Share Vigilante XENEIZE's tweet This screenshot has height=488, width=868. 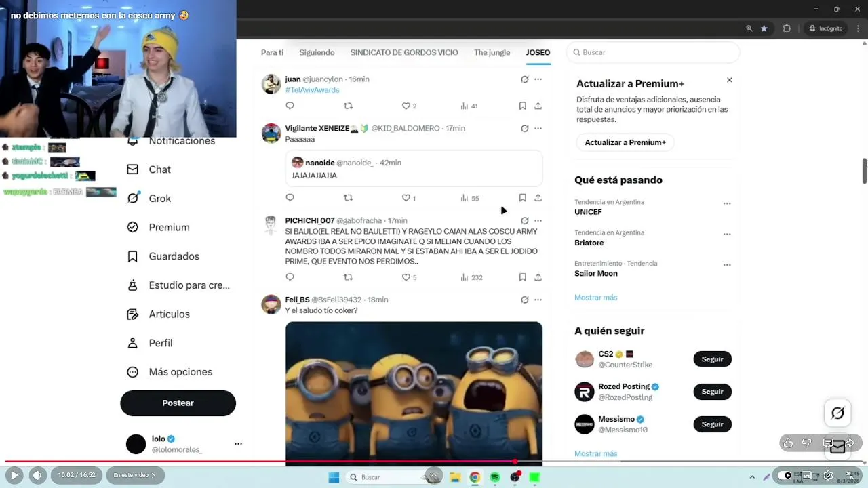pos(538,198)
